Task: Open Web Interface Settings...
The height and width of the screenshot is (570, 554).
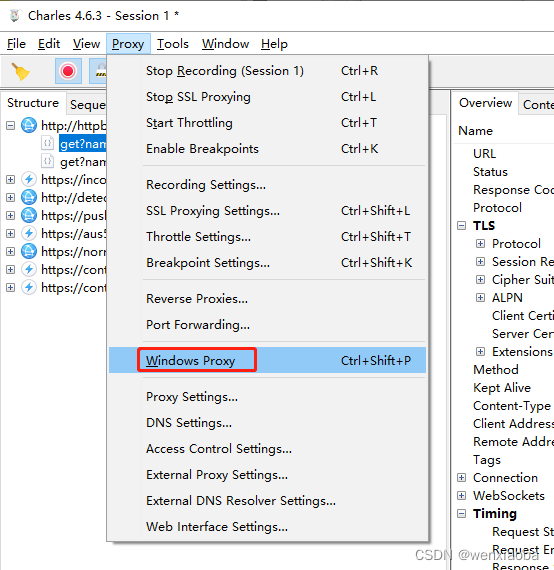Action: coord(267,527)
